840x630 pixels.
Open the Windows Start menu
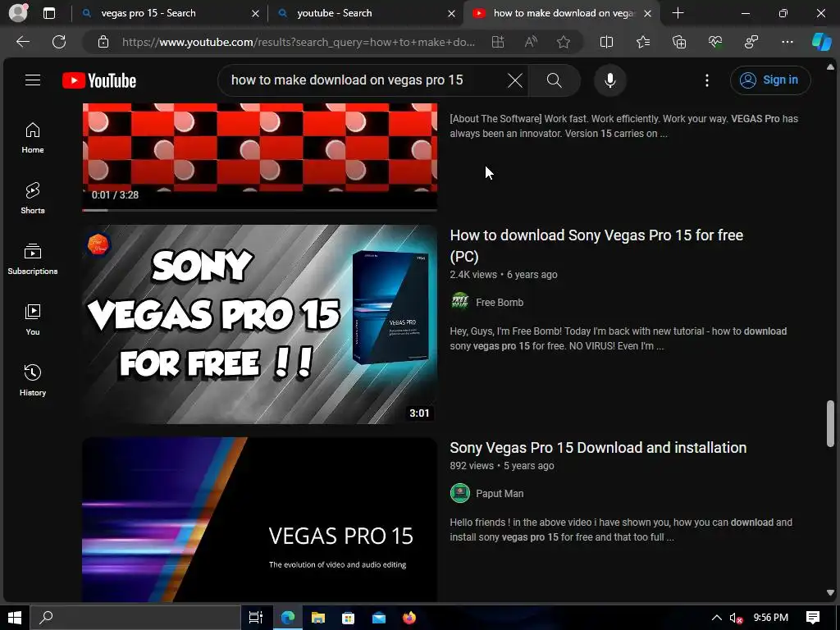pos(15,618)
